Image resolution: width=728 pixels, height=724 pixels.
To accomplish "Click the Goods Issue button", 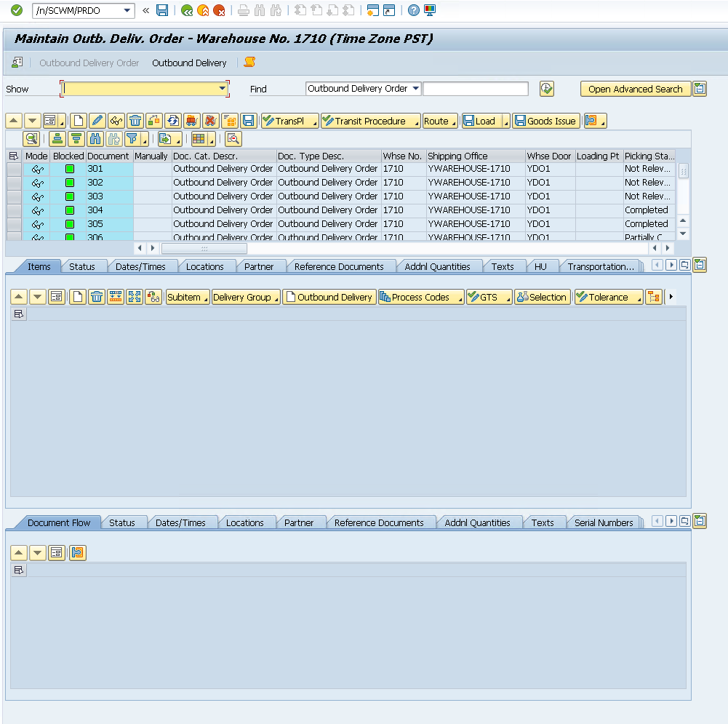I will pyautogui.click(x=546, y=121).
